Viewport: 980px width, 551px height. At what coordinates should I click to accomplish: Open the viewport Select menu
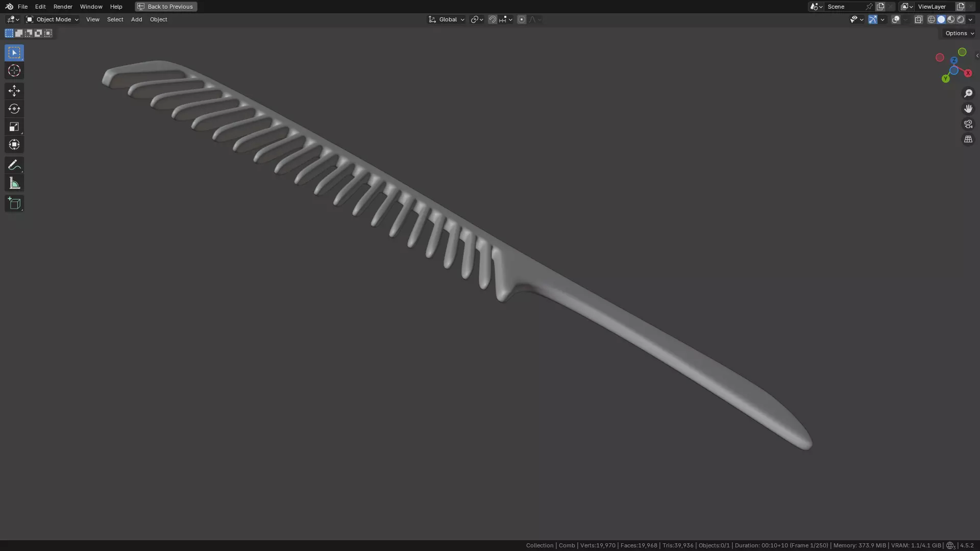pos(115,19)
